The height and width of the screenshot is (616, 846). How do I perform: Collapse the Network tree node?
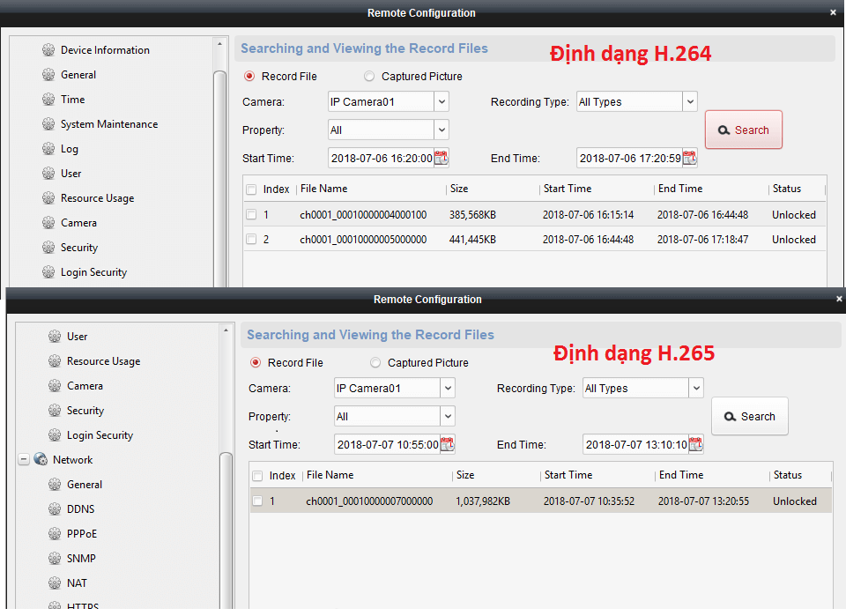point(24,460)
